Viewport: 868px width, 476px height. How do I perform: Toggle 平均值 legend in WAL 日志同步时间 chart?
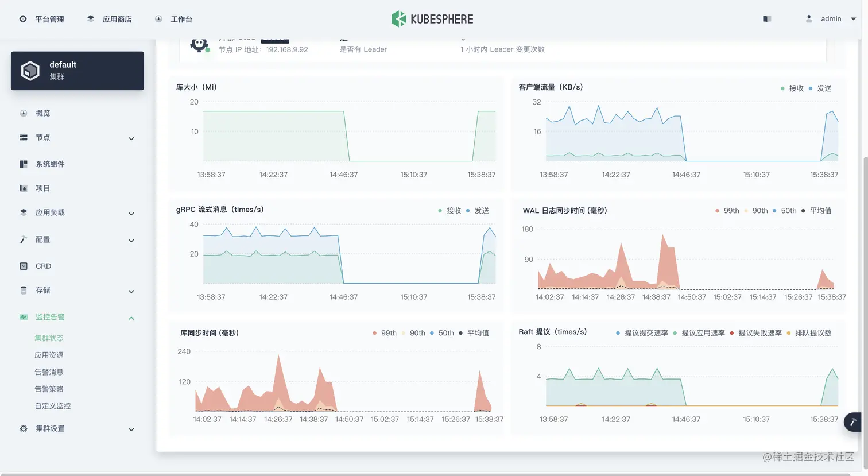(x=816, y=211)
